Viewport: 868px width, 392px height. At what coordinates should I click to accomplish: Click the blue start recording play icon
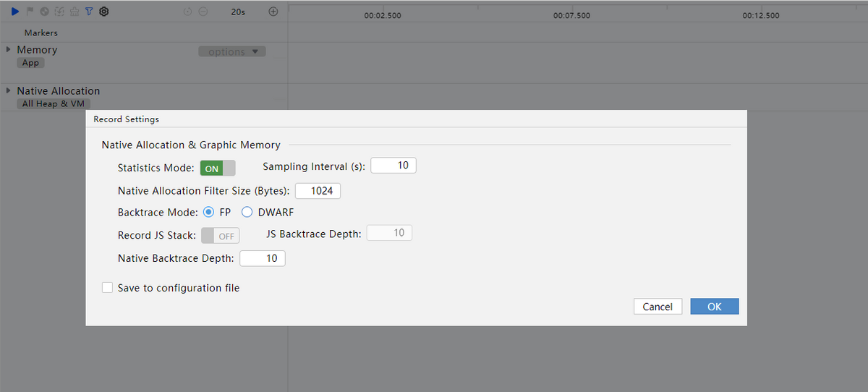click(15, 12)
